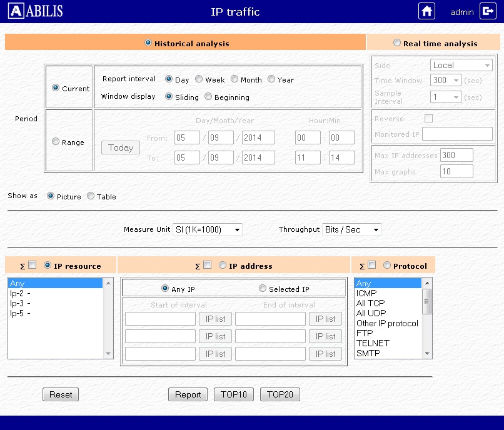
Task: Click the Max graphs input field
Action: point(456,171)
